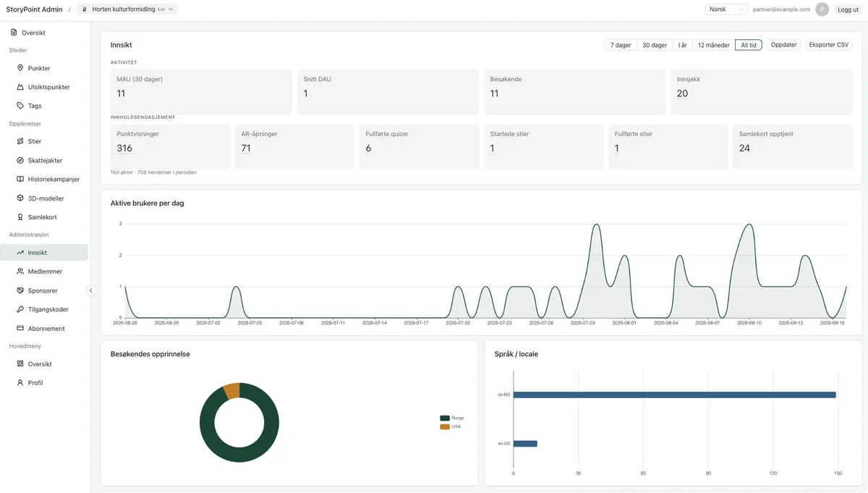The image size is (868, 493).
Task: Click the dark green Norge legend swatch
Action: 445,418
